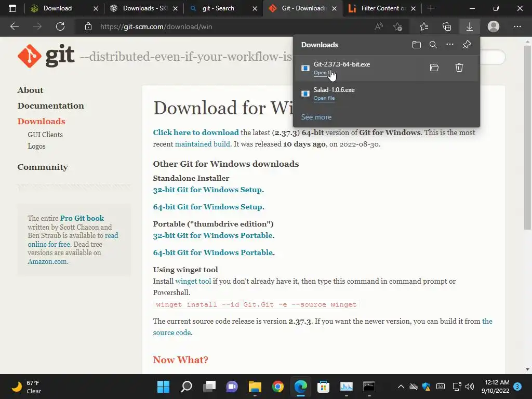Launch File Explorer from taskbar
The height and width of the screenshot is (399, 532).
point(255,387)
